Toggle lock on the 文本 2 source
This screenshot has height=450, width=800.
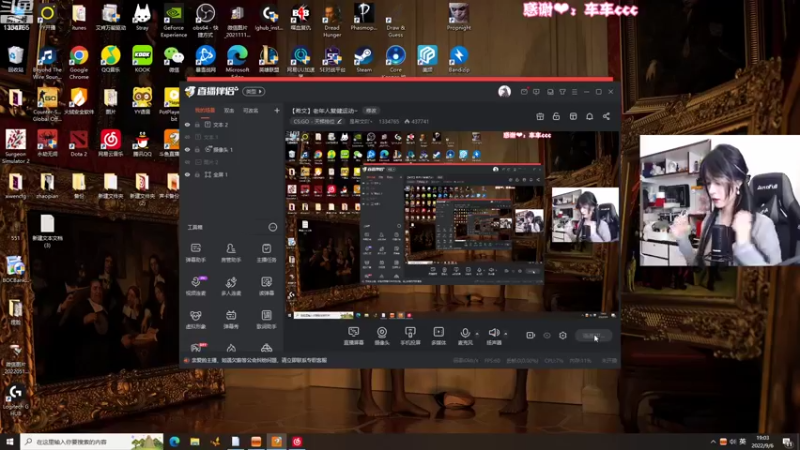(x=197, y=124)
